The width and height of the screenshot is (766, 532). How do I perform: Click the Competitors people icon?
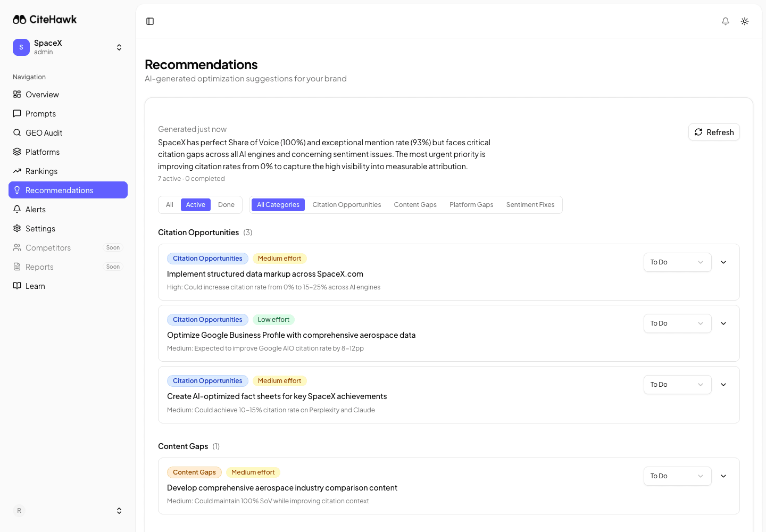(17, 247)
